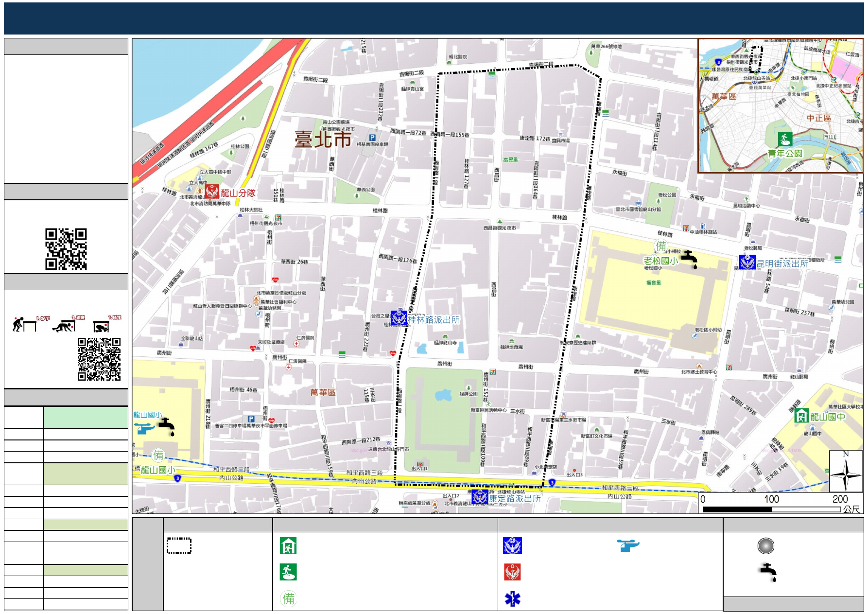Click the 康定路派出所 police badge icon
This screenshot has width=868, height=614.
480,497
